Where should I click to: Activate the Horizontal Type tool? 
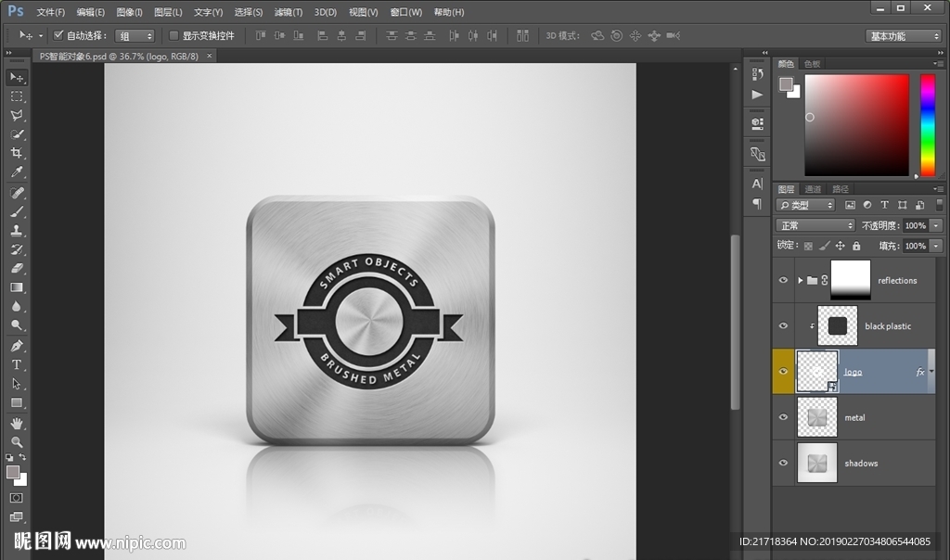pos(17,365)
